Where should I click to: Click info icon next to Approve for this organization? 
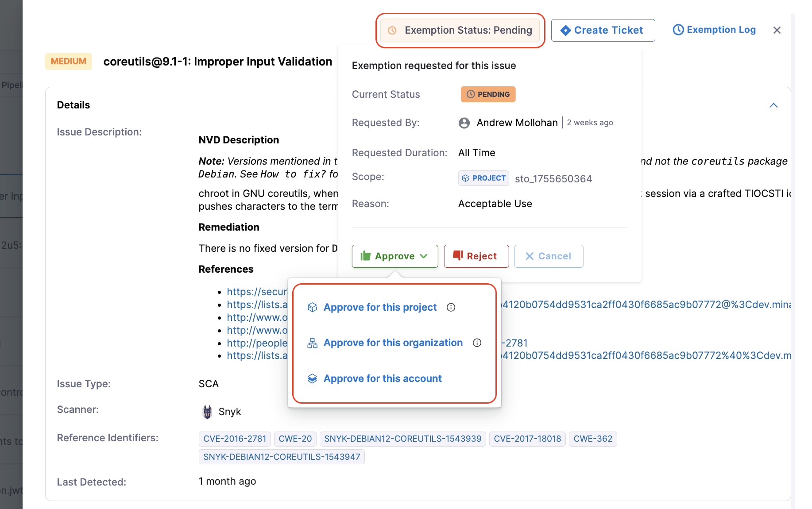coord(477,343)
